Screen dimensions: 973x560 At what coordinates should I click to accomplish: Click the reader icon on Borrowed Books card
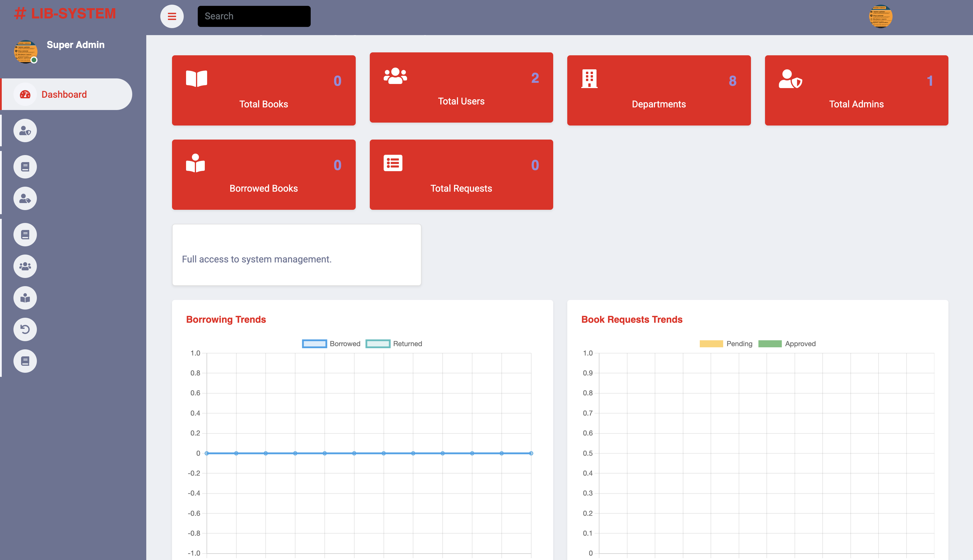[195, 163]
